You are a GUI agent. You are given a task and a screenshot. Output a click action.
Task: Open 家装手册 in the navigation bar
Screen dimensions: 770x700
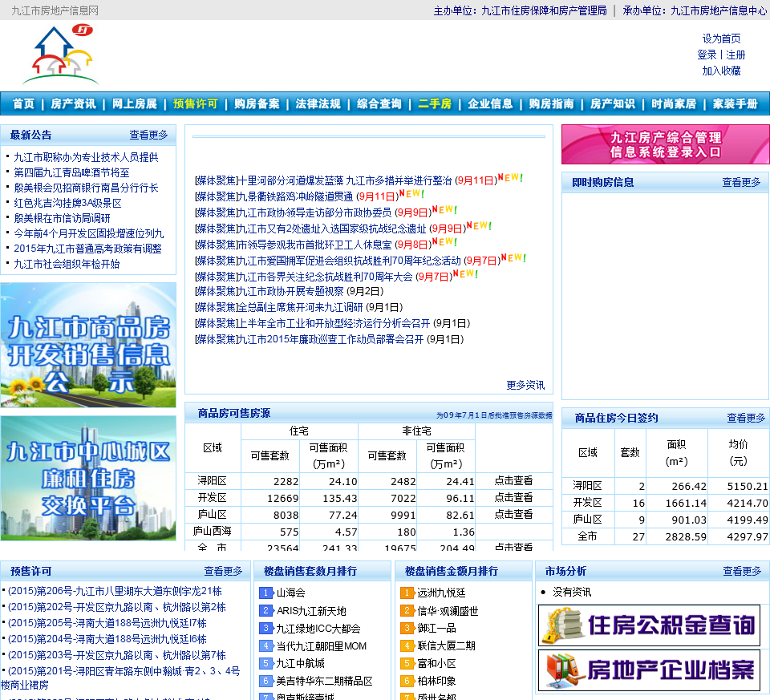point(736,103)
